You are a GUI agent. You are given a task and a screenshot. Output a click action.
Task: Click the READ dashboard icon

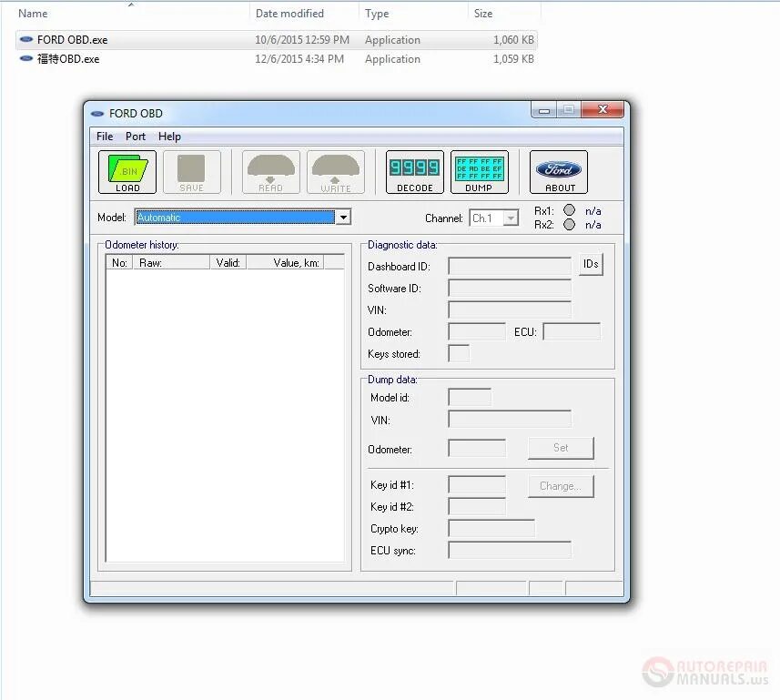click(270, 172)
